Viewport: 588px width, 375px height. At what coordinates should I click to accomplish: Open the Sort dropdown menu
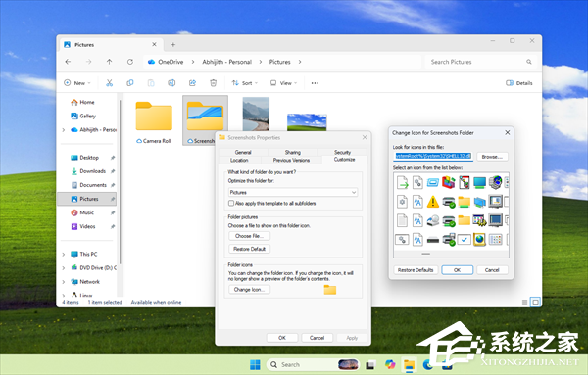244,83
